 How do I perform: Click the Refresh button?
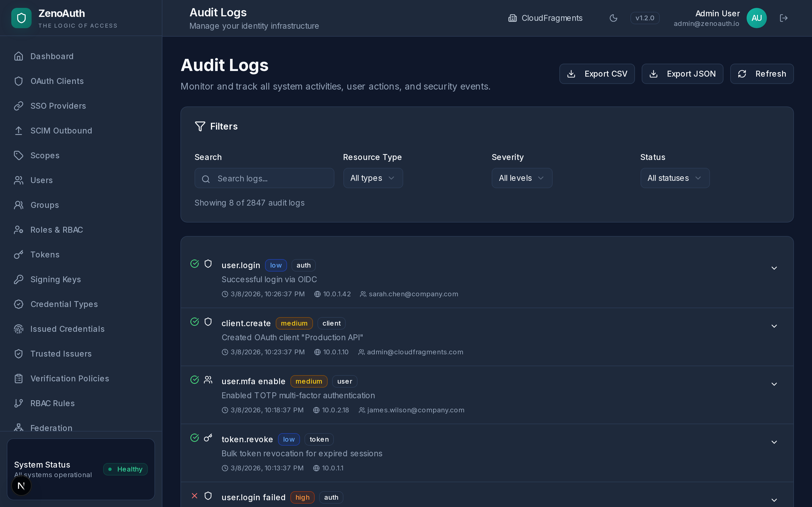tap(762, 74)
